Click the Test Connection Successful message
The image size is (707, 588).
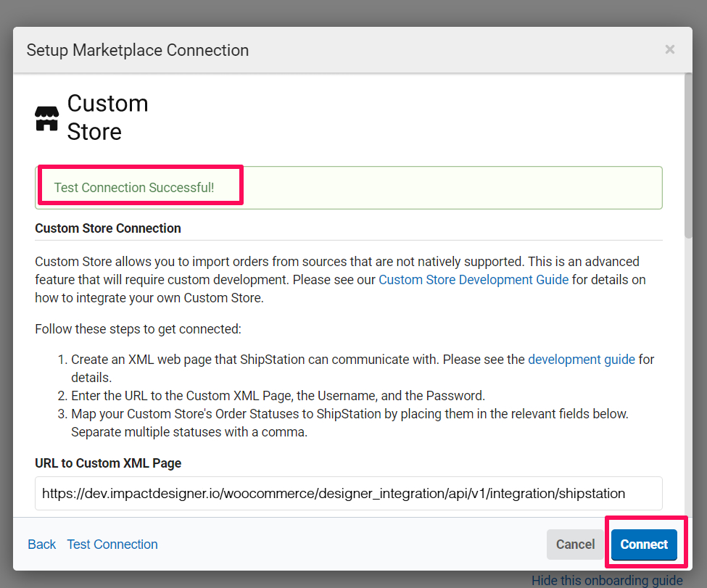[x=134, y=187]
